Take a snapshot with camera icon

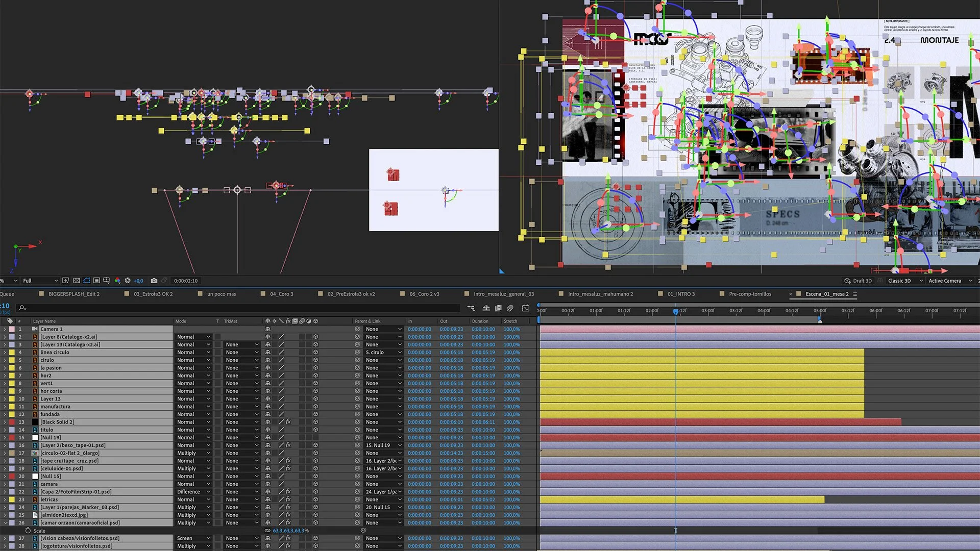tap(154, 281)
